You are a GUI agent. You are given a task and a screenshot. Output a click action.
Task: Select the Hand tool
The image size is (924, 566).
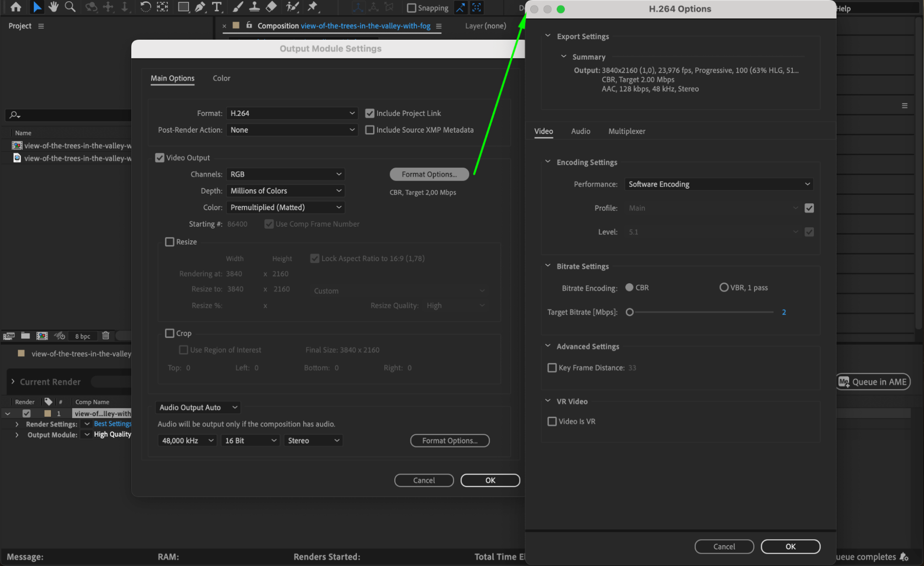(54, 7)
